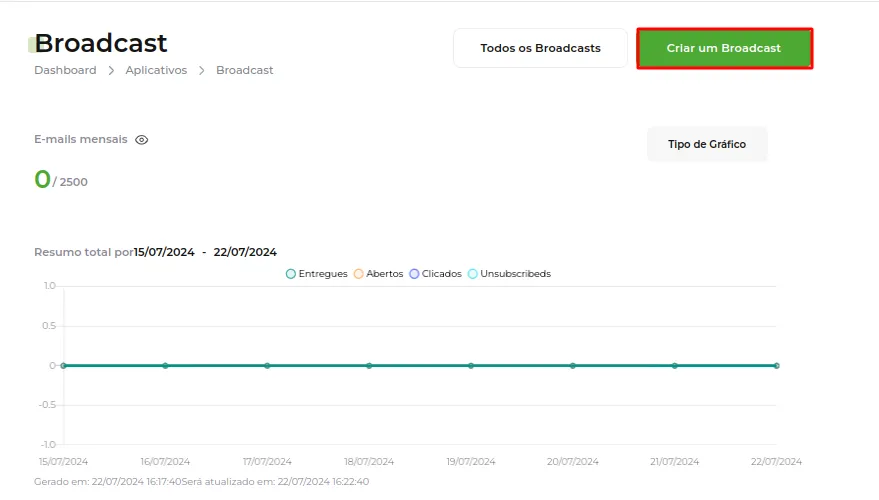Click the chart data point for 21/07/2024
The width and height of the screenshot is (879, 500).
[x=675, y=365]
